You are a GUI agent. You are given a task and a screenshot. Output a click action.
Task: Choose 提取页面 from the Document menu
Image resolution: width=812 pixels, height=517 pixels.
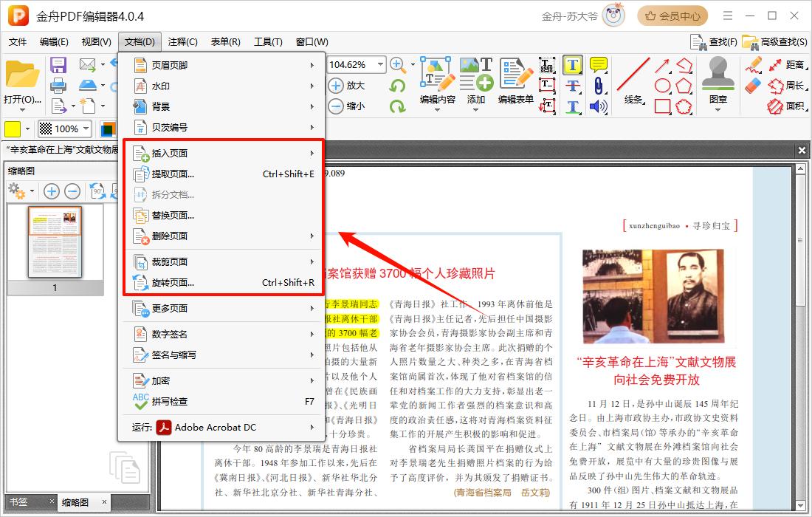click(173, 174)
